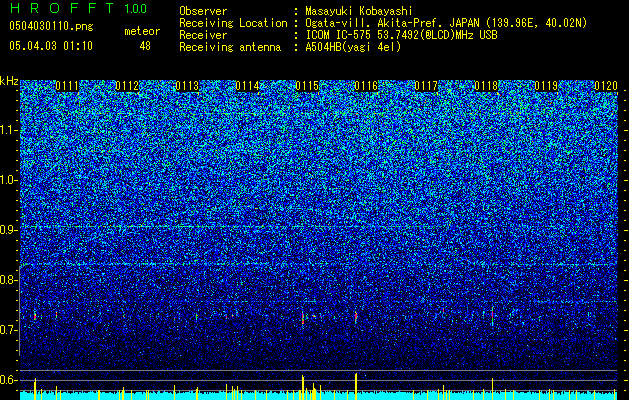Viewport: 629px width, 400px height.
Task: Click the 1.1 kHz axis label
Action: [9, 130]
